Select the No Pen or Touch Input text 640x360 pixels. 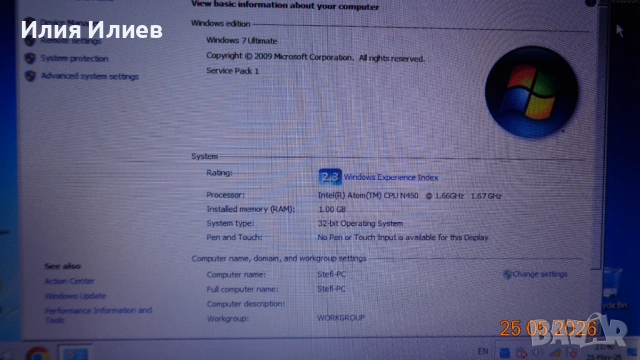(403, 238)
